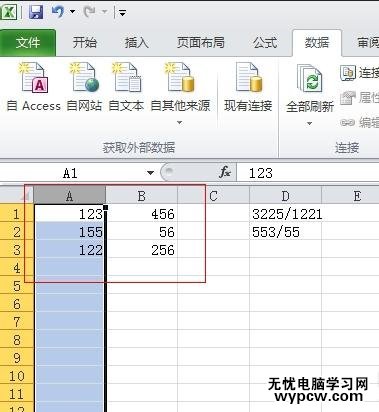Select row 6 header
This screenshot has width=379, height=412.
(17, 304)
